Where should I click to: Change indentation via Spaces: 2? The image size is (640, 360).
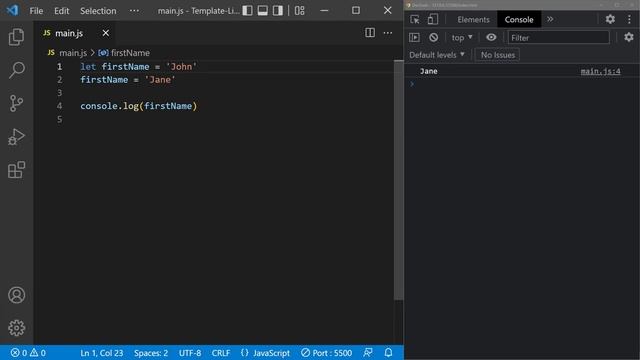pyautogui.click(x=151, y=353)
